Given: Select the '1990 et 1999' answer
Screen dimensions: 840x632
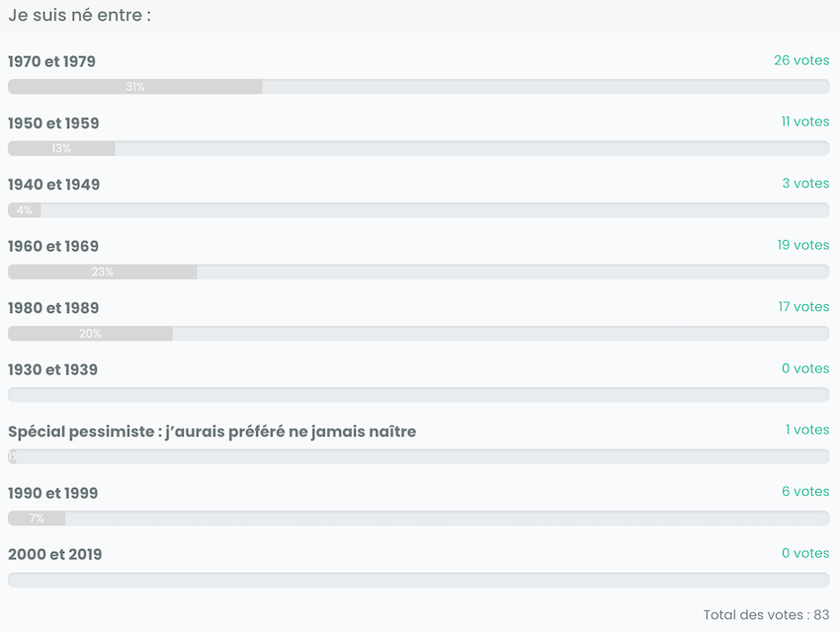Looking at the screenshot, I should 53,493.
